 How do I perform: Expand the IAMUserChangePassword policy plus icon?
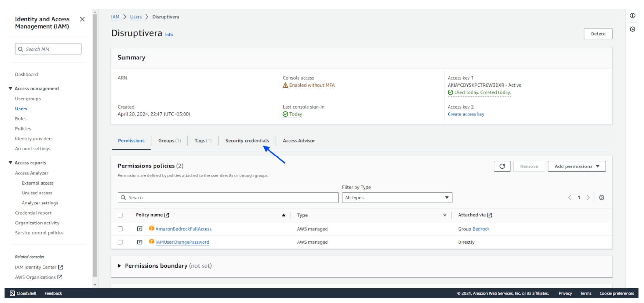click(140, 242)
